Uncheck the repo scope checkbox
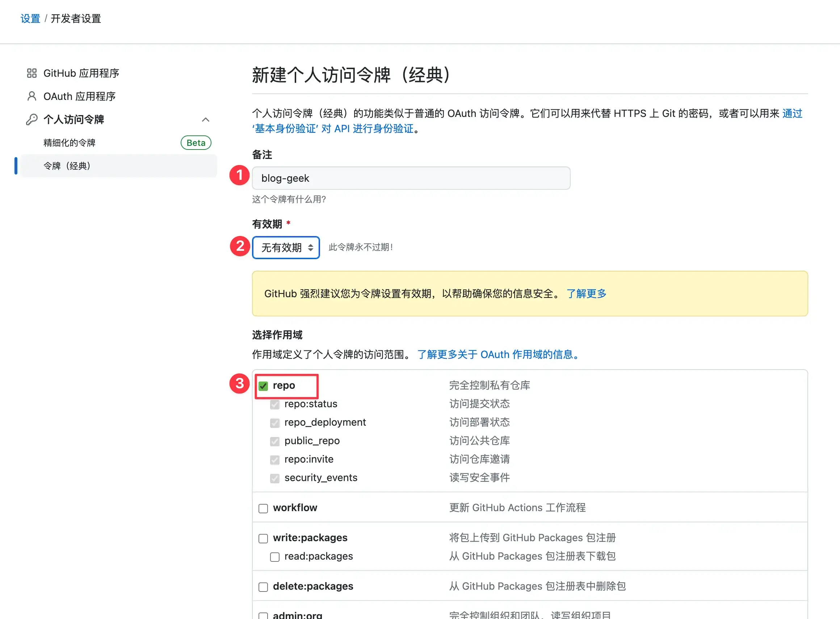 264,386
